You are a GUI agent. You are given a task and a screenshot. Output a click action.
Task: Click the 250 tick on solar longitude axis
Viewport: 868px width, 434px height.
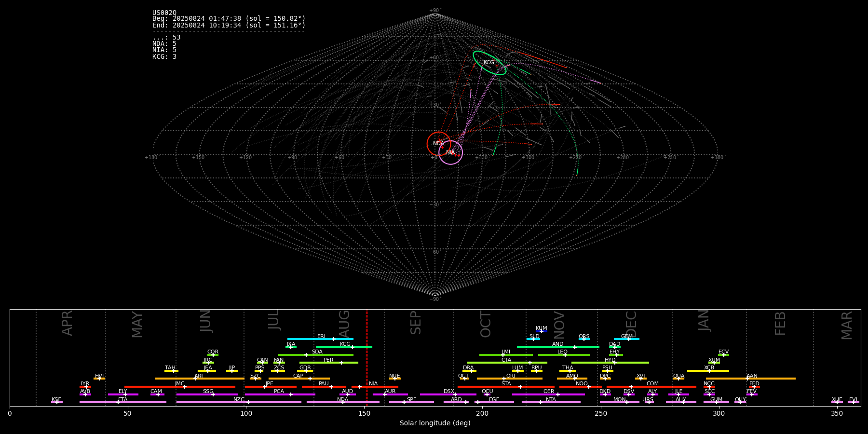[x=600, y=413]
